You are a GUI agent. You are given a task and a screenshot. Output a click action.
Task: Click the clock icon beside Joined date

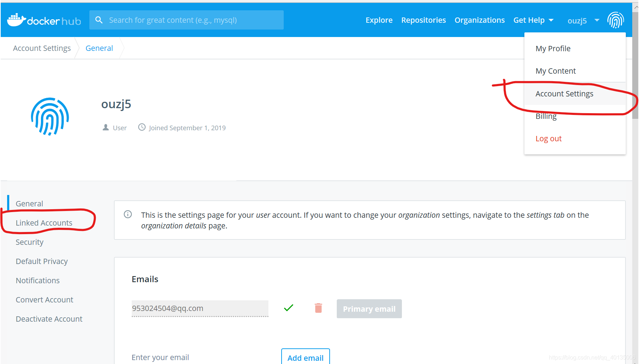pyautogui.click(x=142, y=127)
